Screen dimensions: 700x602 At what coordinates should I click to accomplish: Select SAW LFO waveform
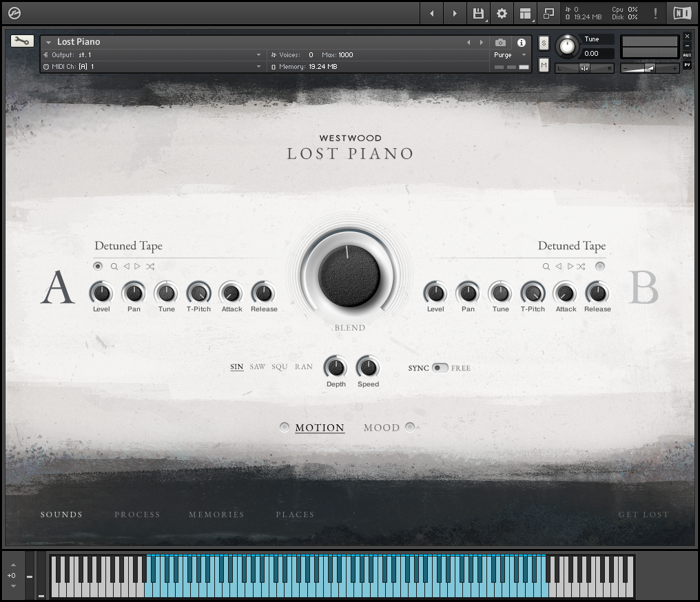tap(257, 367)
